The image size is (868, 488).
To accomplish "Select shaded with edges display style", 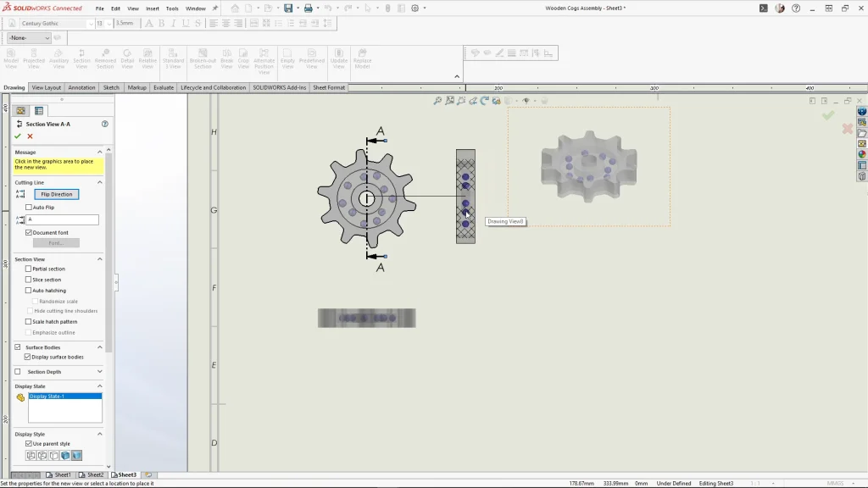I will pos(64,456).
